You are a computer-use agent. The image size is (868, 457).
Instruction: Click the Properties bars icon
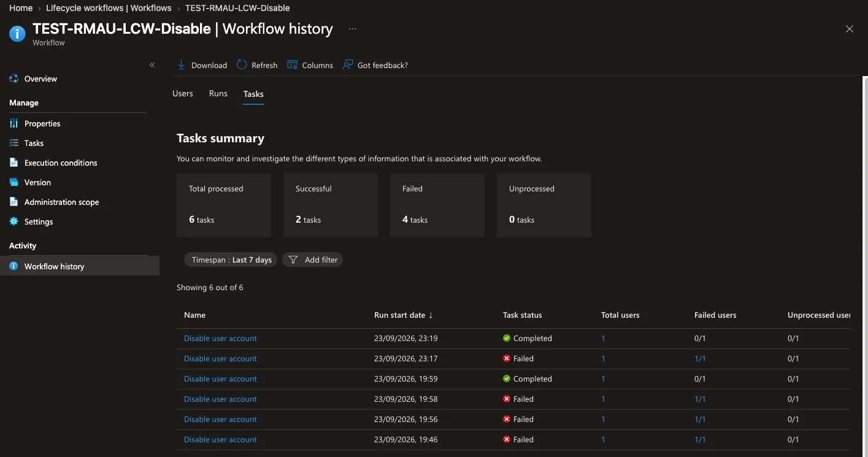14,123
